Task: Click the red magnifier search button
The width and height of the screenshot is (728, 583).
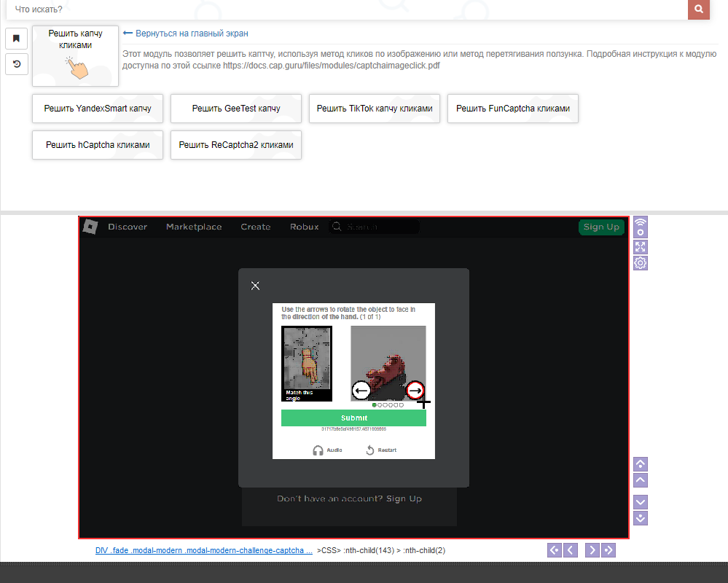Action: click(x=698, y=9)
